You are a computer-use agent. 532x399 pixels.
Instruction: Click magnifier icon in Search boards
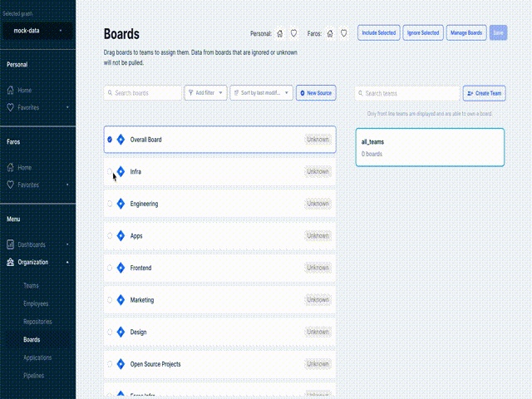[110, 92]
